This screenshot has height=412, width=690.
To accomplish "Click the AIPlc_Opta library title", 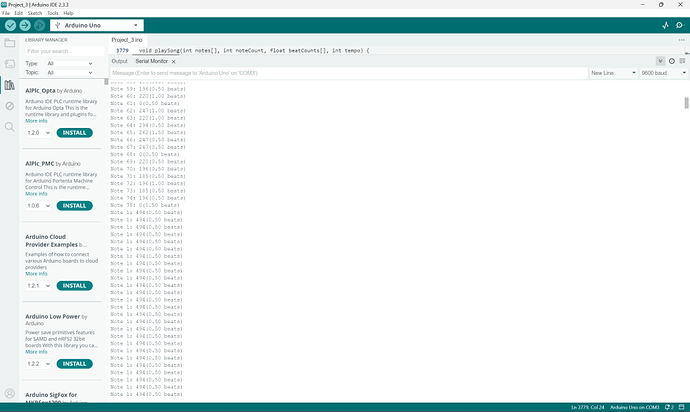I will 40,91.
